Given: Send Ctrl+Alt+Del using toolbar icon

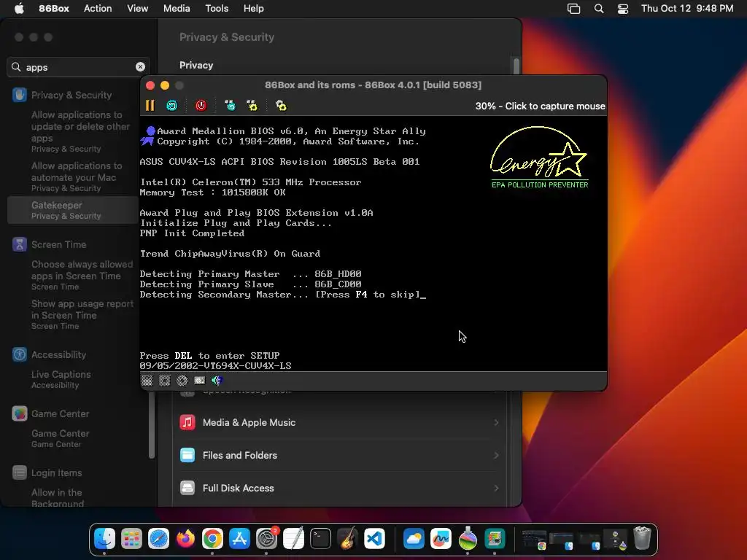Looking at the screenshot, I should pyautogui.click(x=230, y=105).
